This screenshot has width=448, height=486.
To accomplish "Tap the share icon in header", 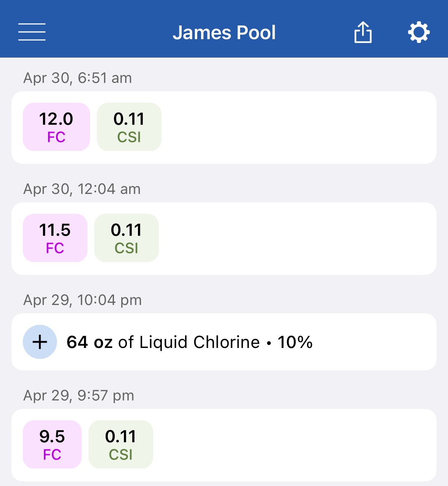I will 363,32.
